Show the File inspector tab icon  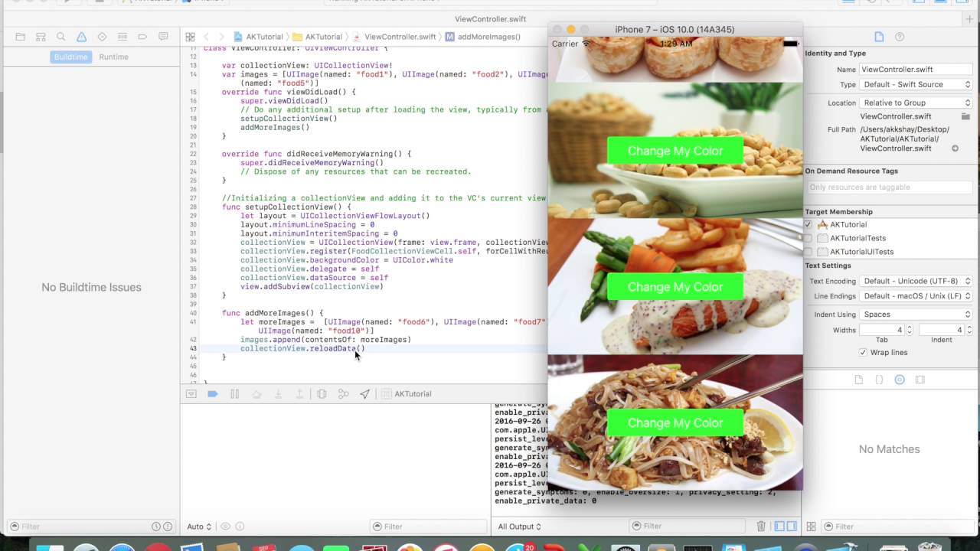pyautogui.click(x=879, y=37)
